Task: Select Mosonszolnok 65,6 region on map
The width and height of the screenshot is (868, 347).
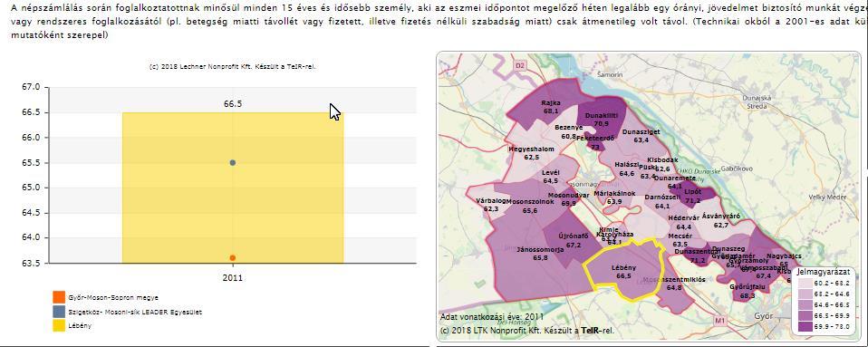Action: pos(530,206)
